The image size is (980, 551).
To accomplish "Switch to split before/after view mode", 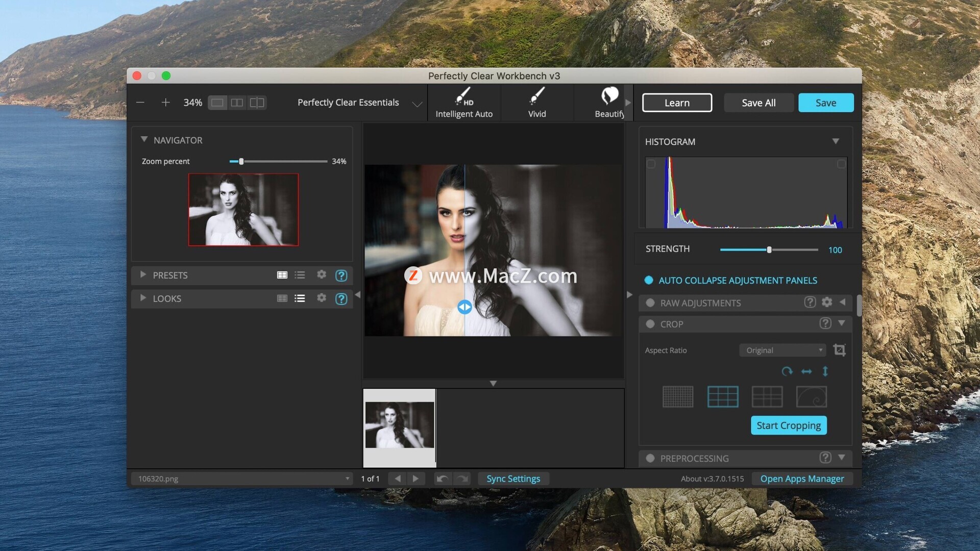I will pos(257,103).
